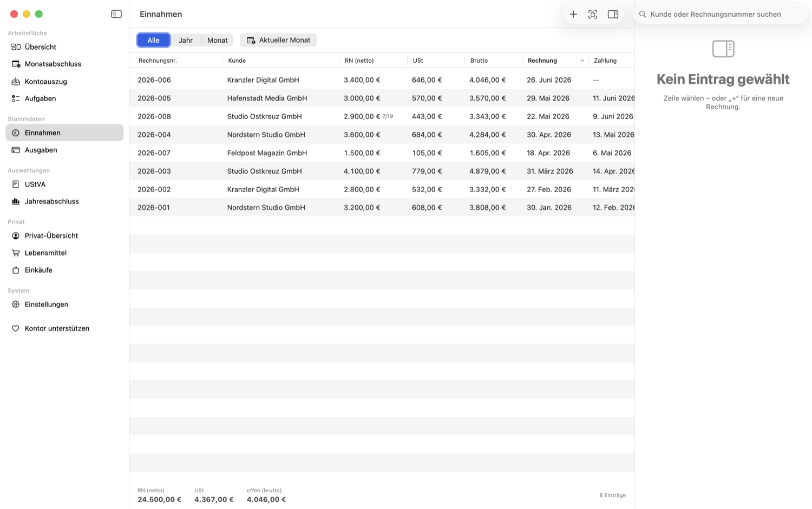Select the Alle filter segment
Screen dimensions: 812x509
(154, 40)
